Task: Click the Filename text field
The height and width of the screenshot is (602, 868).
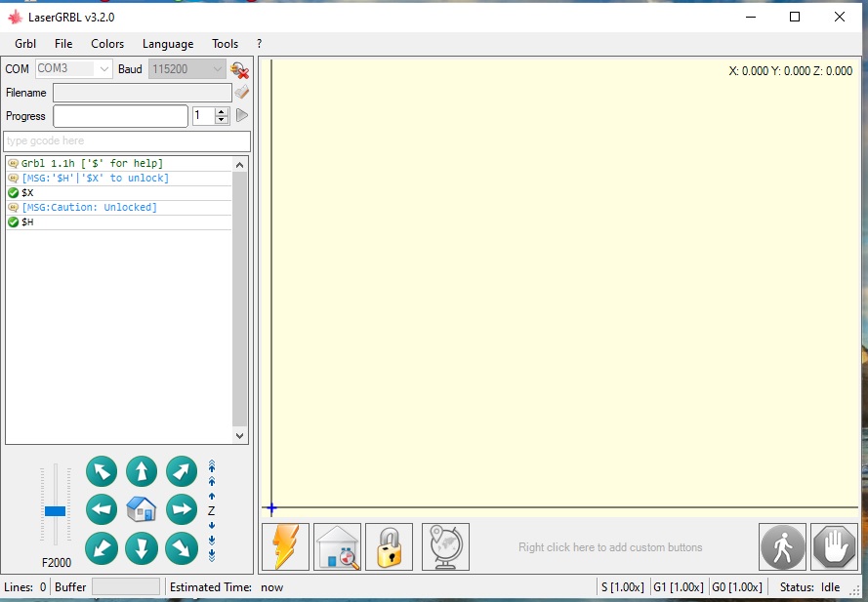Action: [143, 93]
